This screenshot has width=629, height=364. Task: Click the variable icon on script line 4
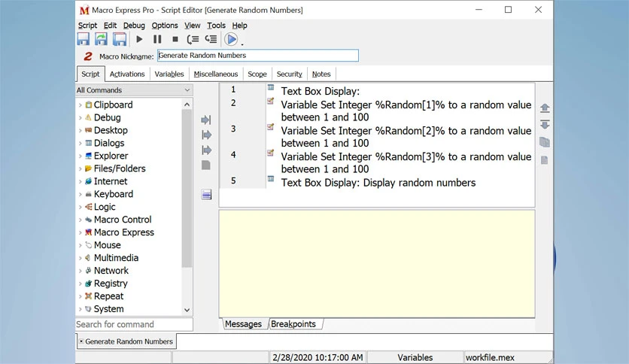coord(271,153)
